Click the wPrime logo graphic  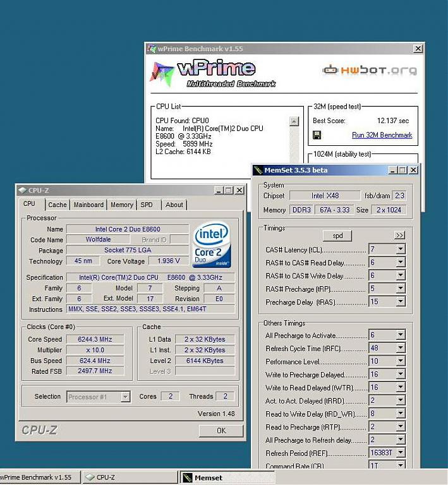[x=212, y=73]
